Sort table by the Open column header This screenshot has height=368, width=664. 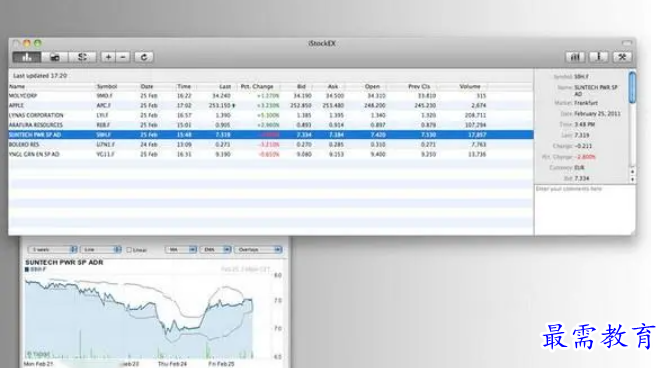[372, 86]
